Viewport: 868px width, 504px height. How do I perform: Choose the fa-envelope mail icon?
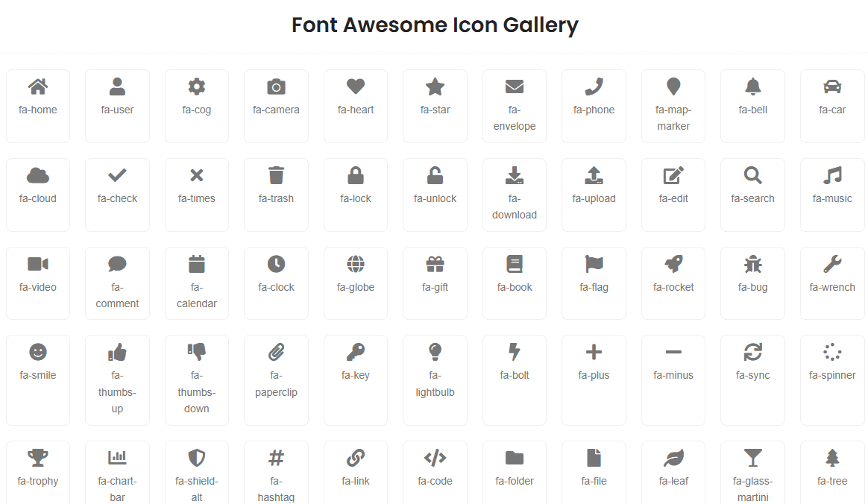pos(515,87)
